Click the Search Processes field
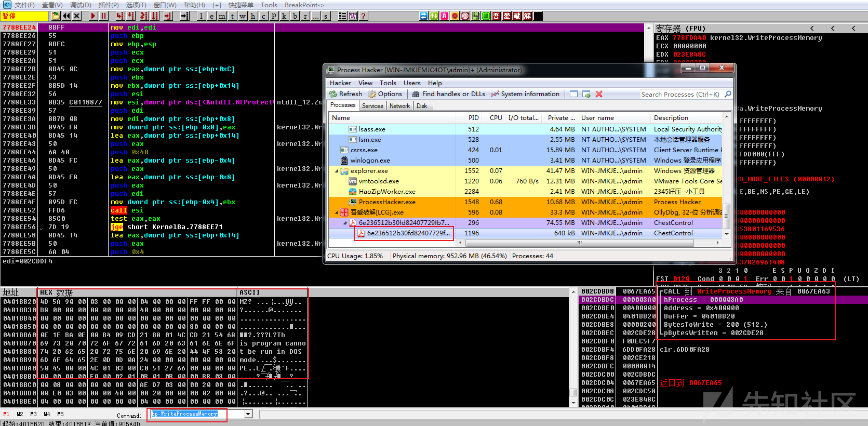Image resolution: width=868 pixels, height=426 pixels. (686, 94)
